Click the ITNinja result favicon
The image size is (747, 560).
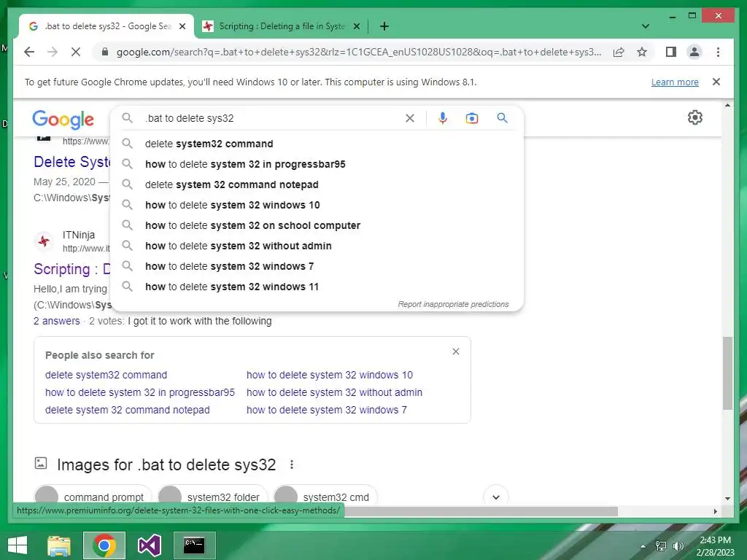(x=44, y=241)
